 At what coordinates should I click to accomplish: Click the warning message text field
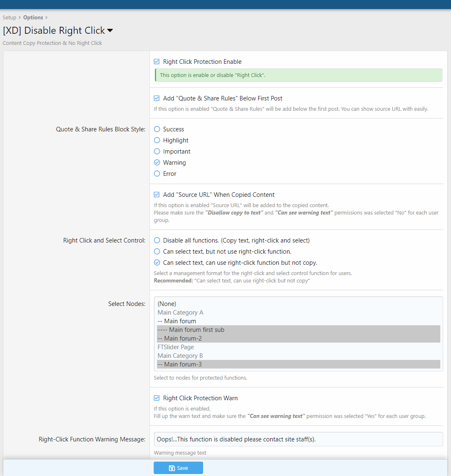(298, 439)
